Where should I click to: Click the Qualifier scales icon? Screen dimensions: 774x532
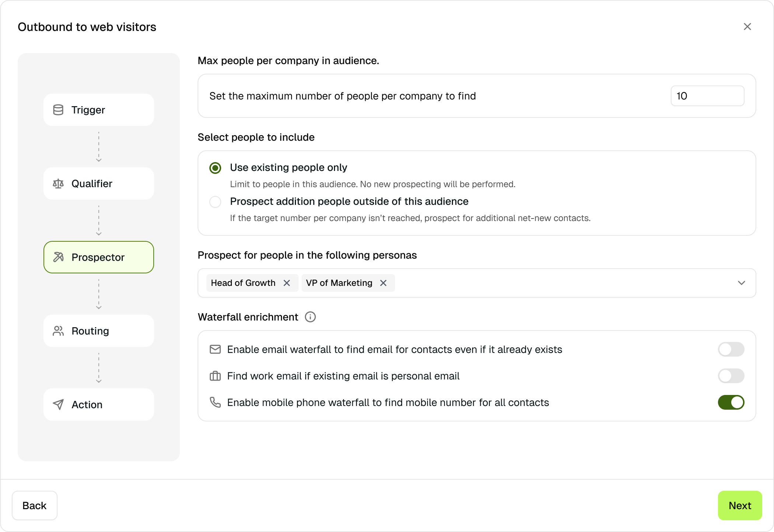coord(58,183)
